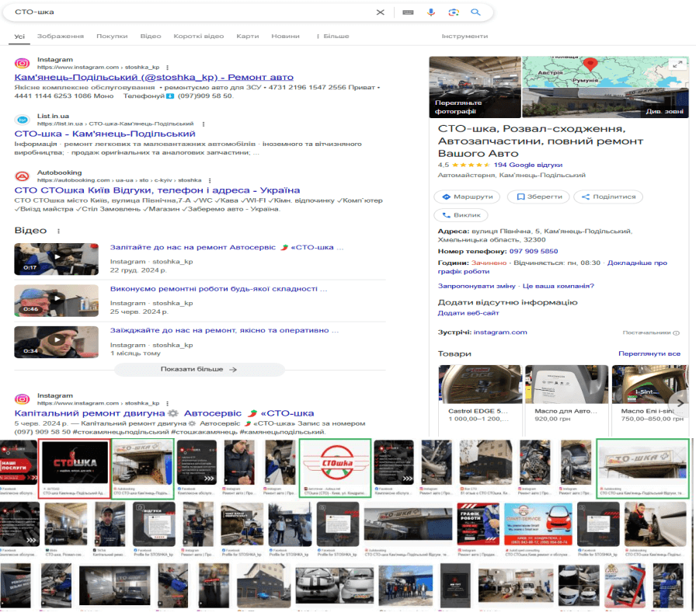Image resolution: width=696 pixels, height=616 pixels.
Task: Play the 0:46 video thumbnail
Action: [x=57, y=301]
